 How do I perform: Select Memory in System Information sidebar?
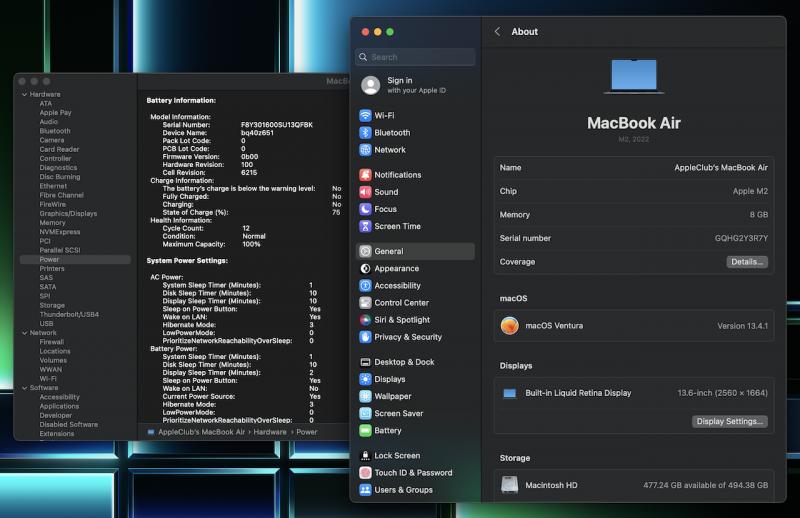[53, 223]
